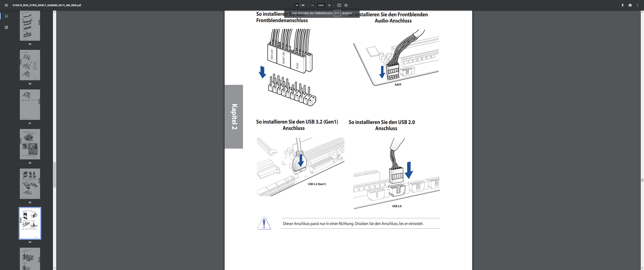
Task: Show the document outline view in the sidebar
Action: [7, 27]
